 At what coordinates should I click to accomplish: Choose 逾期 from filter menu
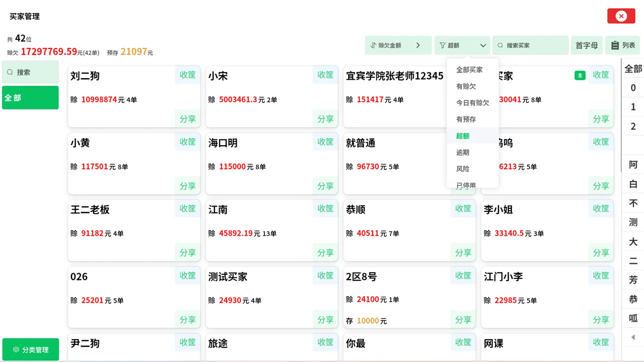tap(472, 152)
